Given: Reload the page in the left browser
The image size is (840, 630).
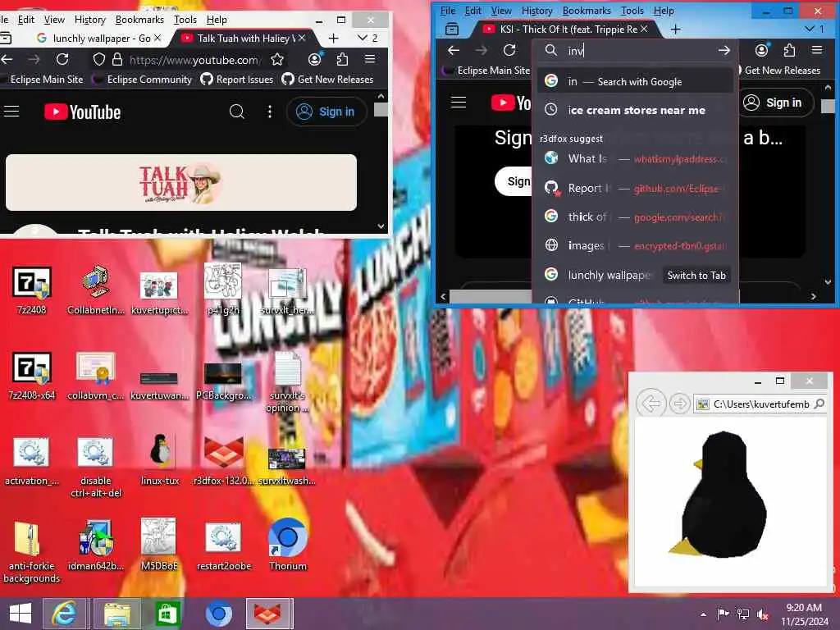Looking at the screenshot, I should click(x=62, y=59).
